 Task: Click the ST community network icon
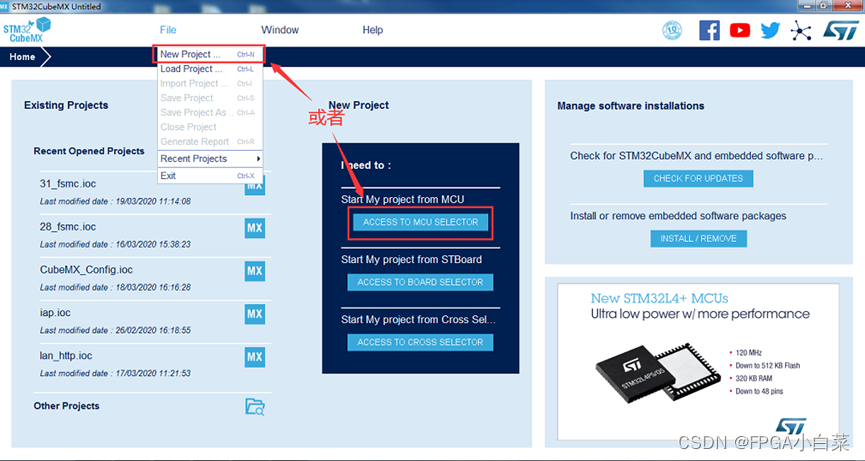pos(800,30)
